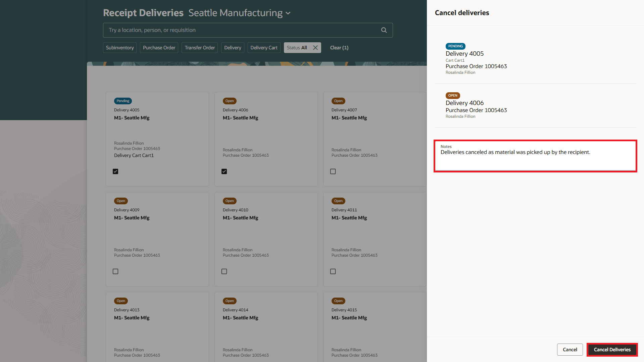Click the 'Delivery 4011' card title
644x362 pixels.
tap(344, 210)
